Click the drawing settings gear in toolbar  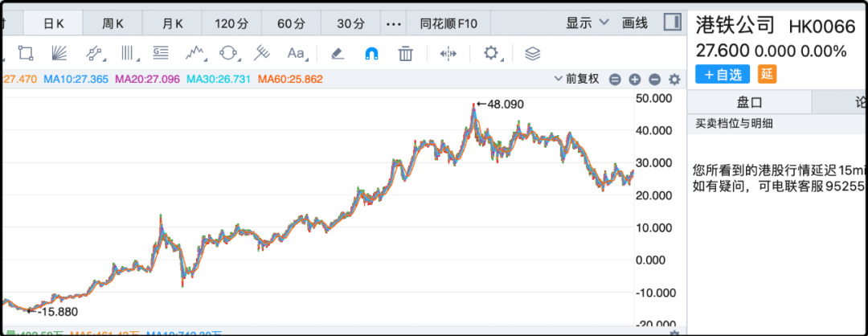491,54
